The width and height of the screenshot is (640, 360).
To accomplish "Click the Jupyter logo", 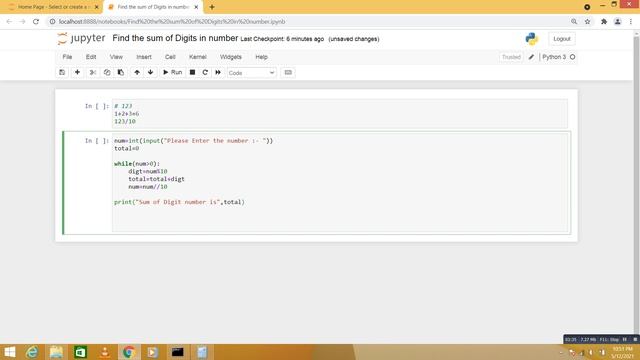I will tap(81, 38).
